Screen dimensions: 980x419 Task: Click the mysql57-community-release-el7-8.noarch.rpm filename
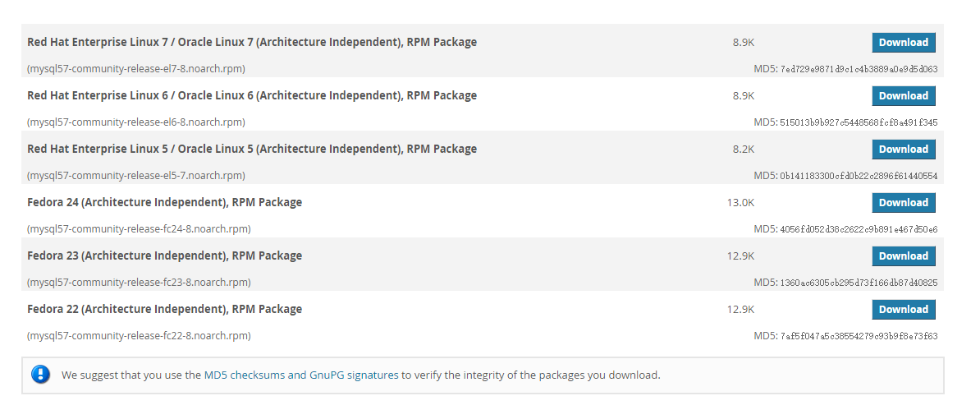pos(136,69)
